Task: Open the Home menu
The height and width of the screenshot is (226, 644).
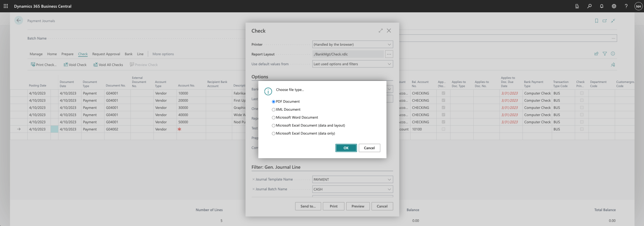Action: point(52,54)
